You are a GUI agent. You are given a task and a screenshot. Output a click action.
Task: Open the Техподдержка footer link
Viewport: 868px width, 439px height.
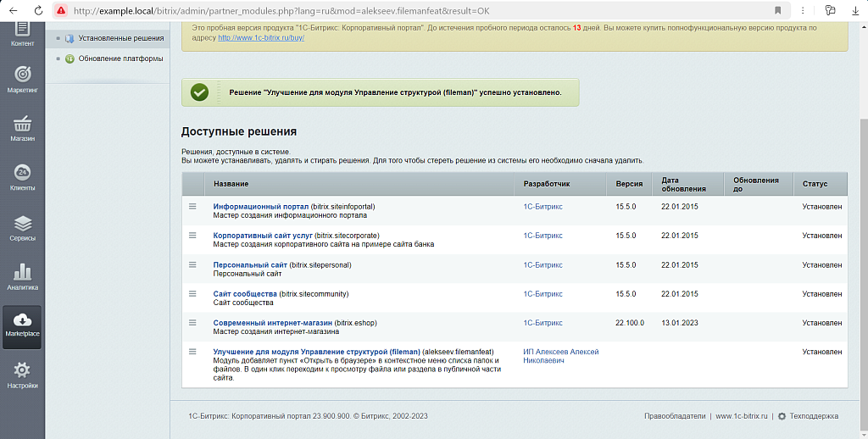click(x=813, y=416)
